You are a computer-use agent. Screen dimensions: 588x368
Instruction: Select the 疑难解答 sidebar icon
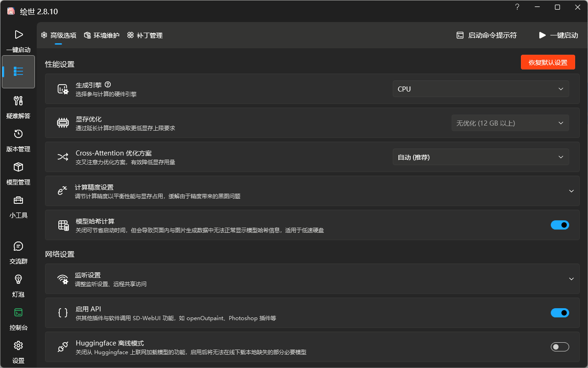coord(18,106)
